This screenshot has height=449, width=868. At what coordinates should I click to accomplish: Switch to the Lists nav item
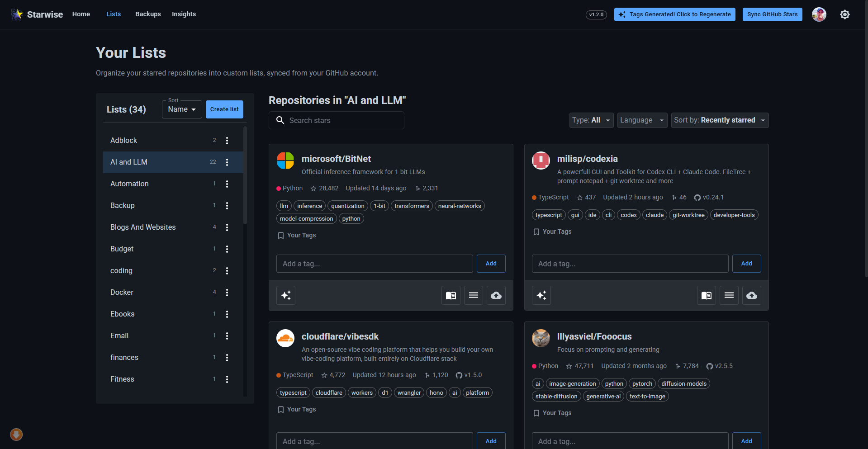[114, 14]
